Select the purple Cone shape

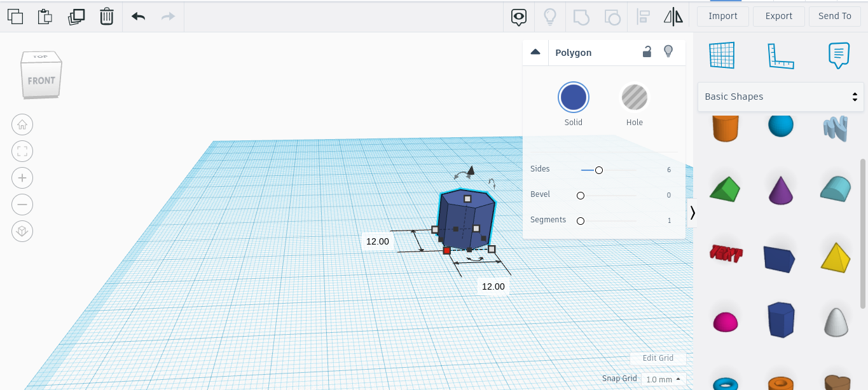point(781,189)
